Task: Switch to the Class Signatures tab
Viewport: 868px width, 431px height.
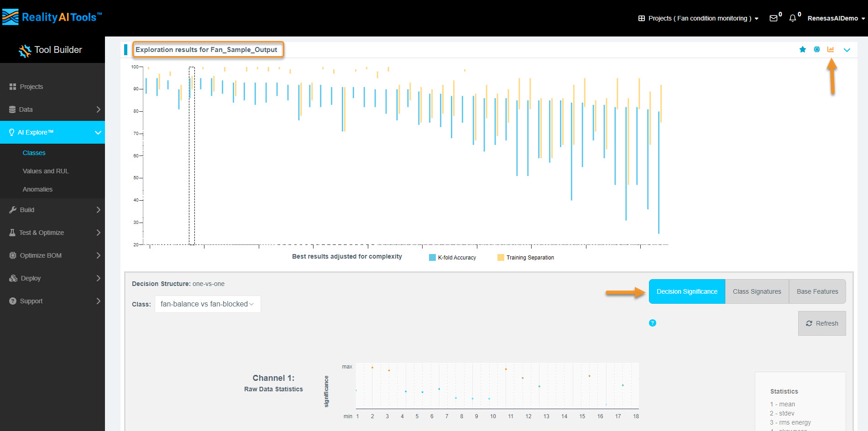Action: pyautogui.click(x=757, y=291)
